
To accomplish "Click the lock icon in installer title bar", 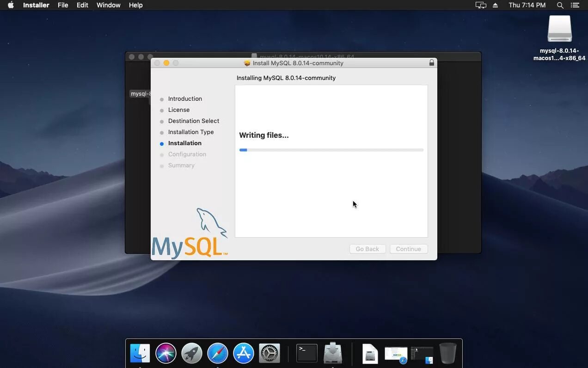I will pyautogui.click(x=432, y=62).
